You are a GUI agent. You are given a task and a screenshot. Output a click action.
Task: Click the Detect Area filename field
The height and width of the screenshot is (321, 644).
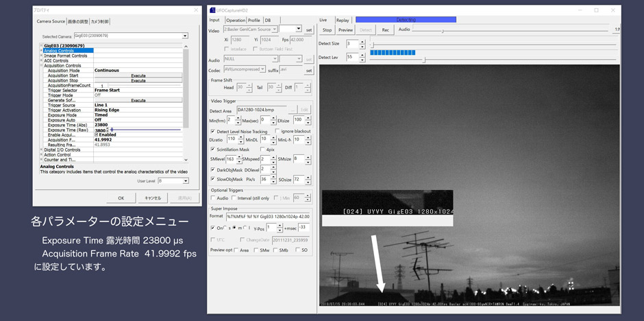point(262,110)
